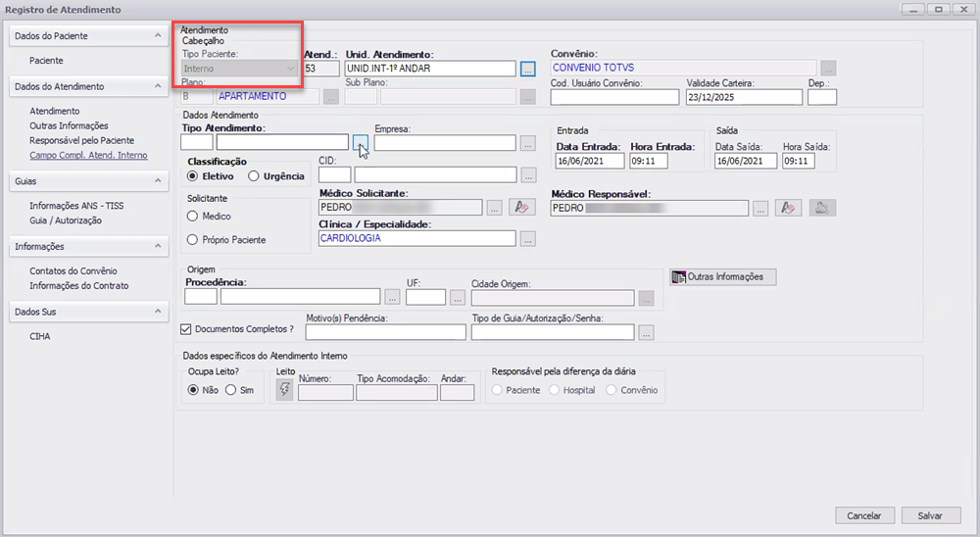Screen dimensions: 980x537
Task: Open Médico Solicitante lookup ellipsis button
Action: tap(494, 208)
